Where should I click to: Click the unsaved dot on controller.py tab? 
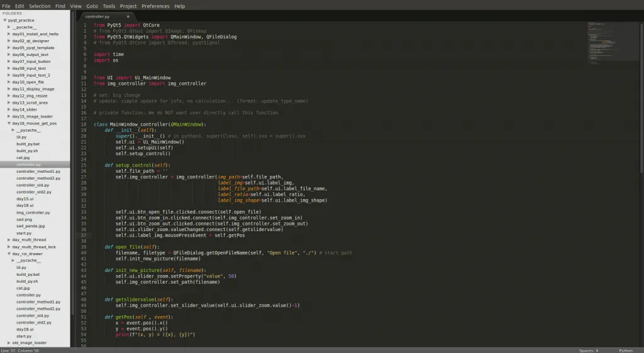click(x=128, y=16)
